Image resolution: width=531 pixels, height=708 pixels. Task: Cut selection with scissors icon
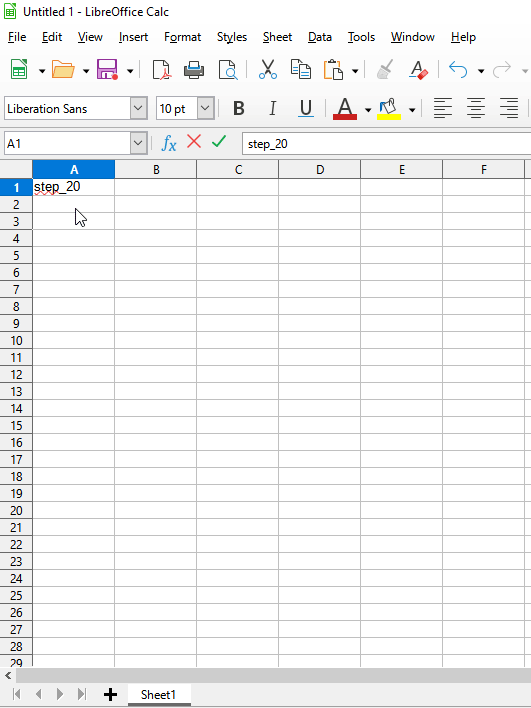pos(268,70)
